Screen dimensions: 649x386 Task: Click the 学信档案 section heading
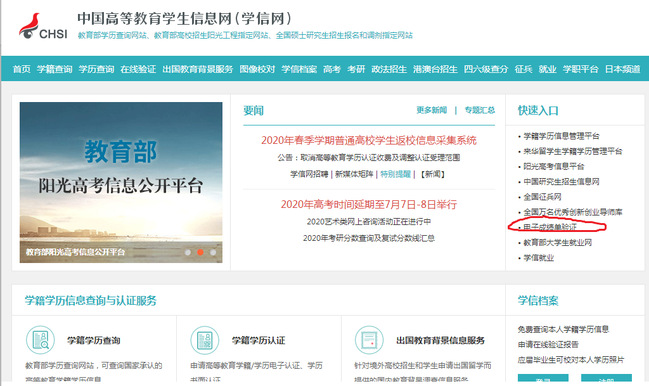point(538,301)
